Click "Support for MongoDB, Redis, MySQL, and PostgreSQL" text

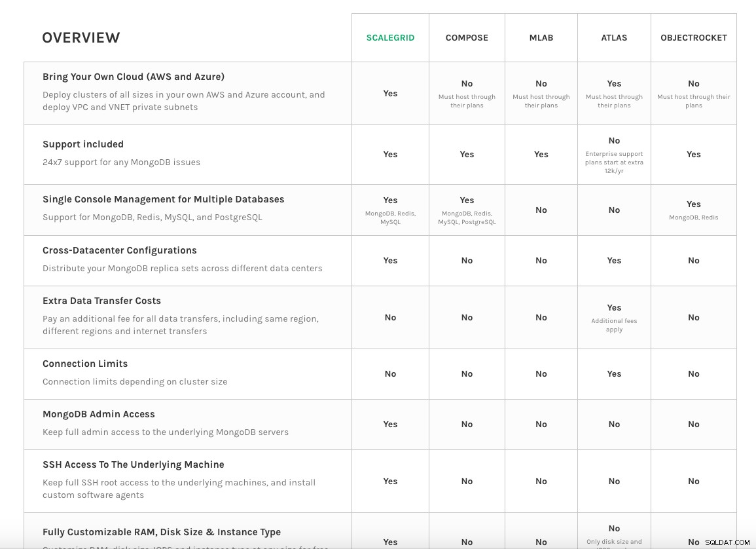153,217
